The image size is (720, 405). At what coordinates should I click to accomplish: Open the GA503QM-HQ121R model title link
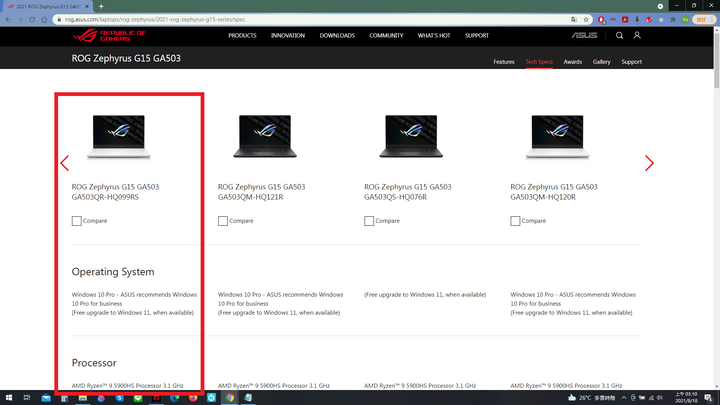tap(261, 192)
